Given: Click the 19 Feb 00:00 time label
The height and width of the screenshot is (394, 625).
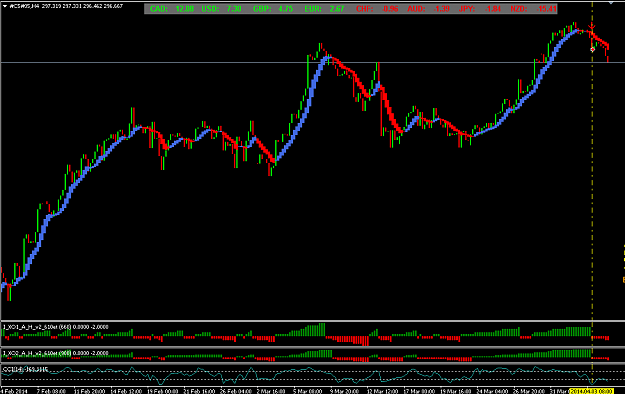Looking at the screenshot, I should pyautogui.click(x=163, y=391).
